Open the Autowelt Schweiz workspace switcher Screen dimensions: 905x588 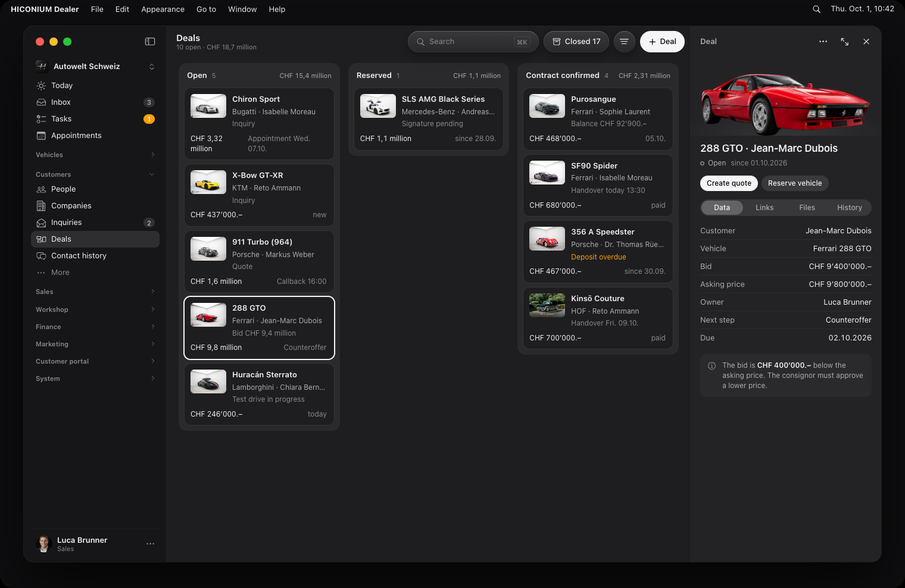pyautogui.click(x=95, y=67)
